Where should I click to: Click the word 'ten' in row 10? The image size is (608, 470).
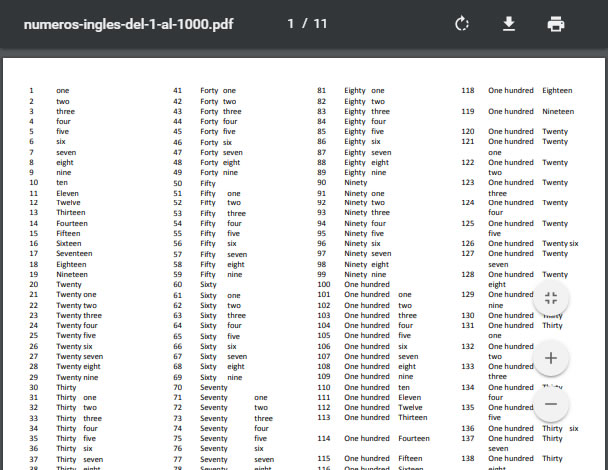[62, 182]
